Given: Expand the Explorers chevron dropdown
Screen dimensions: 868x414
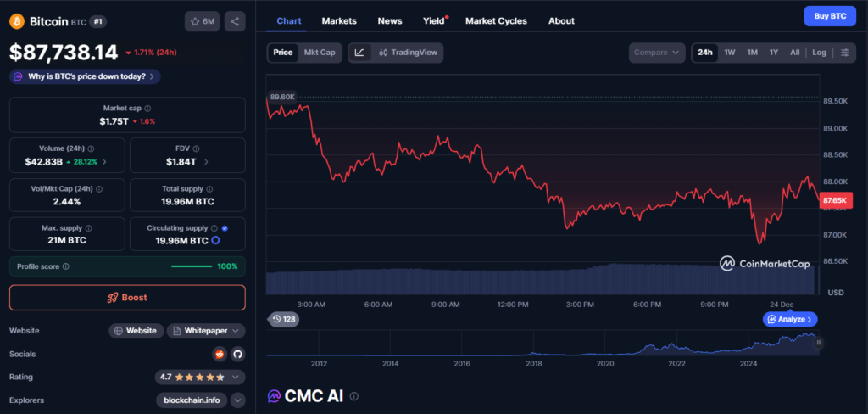Looking at the screenshot, I should click(x=237, y=400).
